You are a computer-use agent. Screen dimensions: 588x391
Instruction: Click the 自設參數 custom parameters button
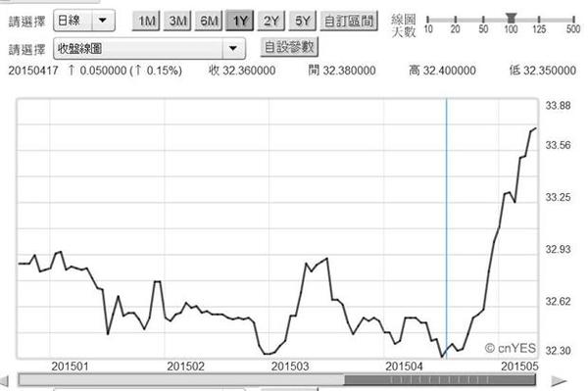tap(289, 47)
